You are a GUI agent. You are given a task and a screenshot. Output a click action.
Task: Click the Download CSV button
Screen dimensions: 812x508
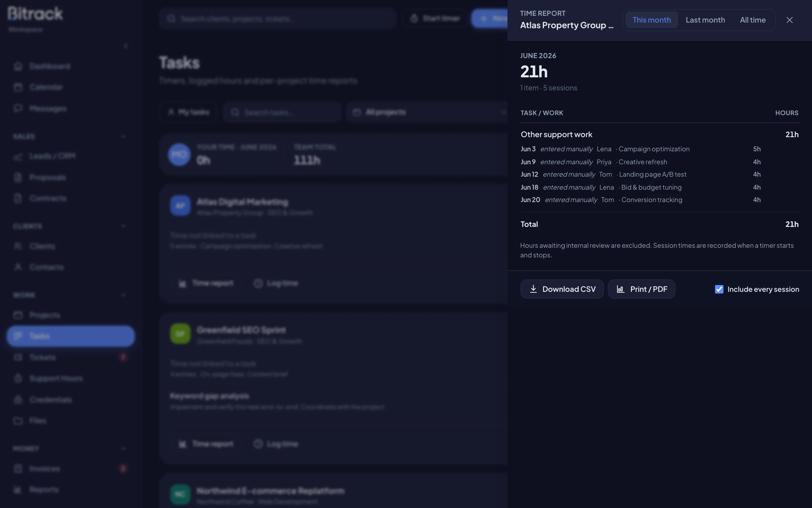[562, 289]
